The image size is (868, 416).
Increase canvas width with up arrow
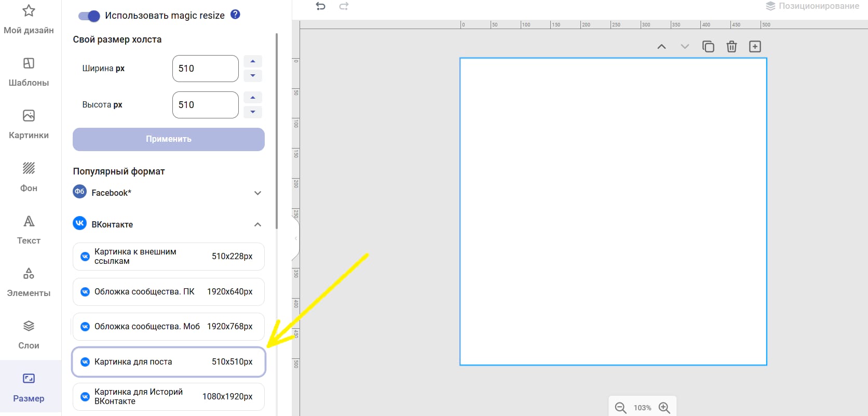pyautogui.click(x=253, y=61)
